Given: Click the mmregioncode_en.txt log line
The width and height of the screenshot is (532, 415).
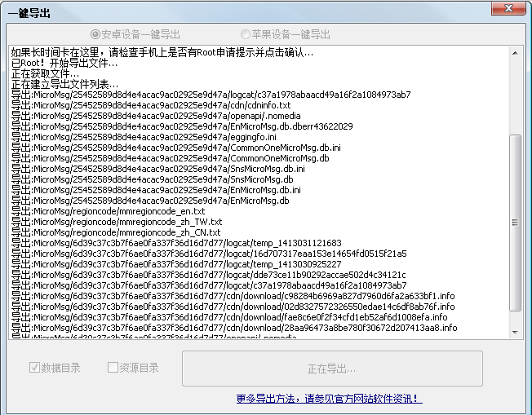Looking at the screenshot, I should pos(109,211).
